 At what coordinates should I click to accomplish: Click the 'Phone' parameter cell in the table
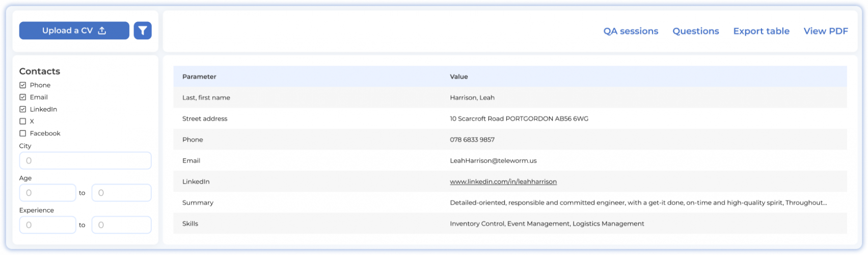[x=193, y=139]
